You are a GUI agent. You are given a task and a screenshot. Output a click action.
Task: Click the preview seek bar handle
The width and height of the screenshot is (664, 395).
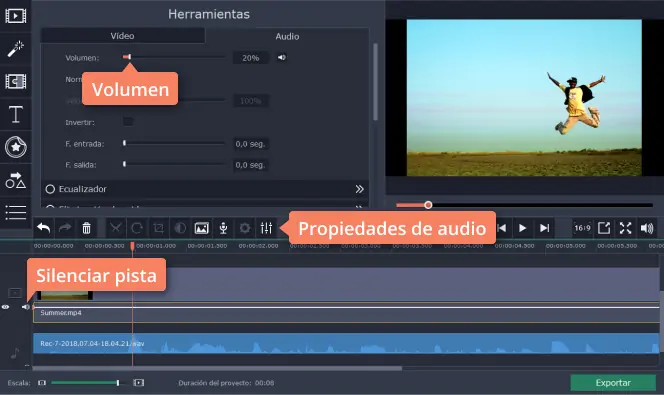tap(428, 205)
